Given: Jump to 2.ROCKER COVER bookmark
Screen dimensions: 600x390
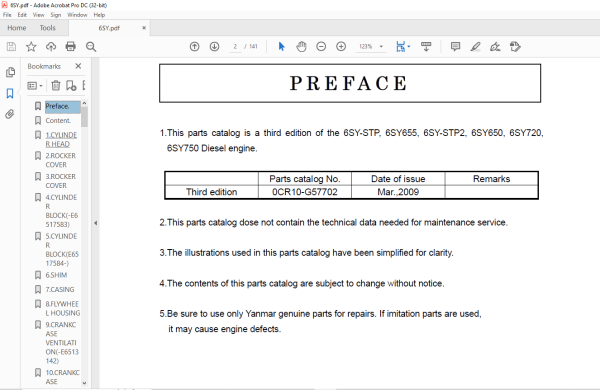Looking at the screenshot, I should pos(60,160).
